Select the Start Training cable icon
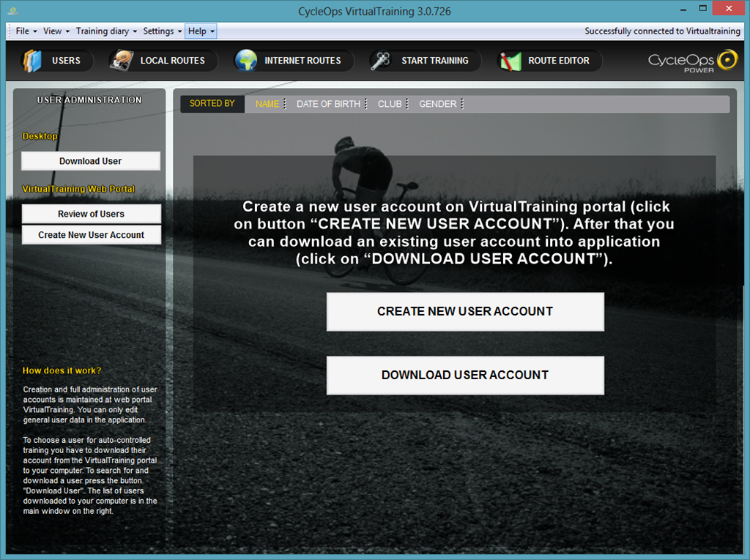The image size is (750, 560). [381, 61]
